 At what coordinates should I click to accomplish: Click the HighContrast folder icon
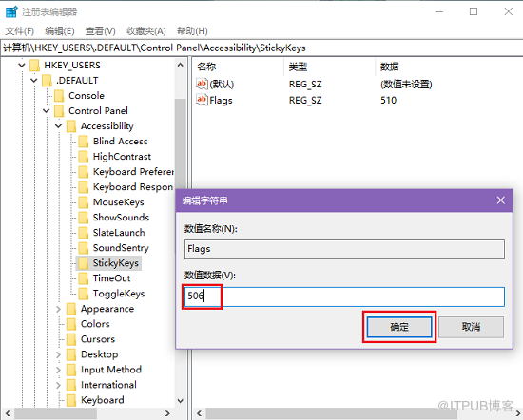[84, 157]
